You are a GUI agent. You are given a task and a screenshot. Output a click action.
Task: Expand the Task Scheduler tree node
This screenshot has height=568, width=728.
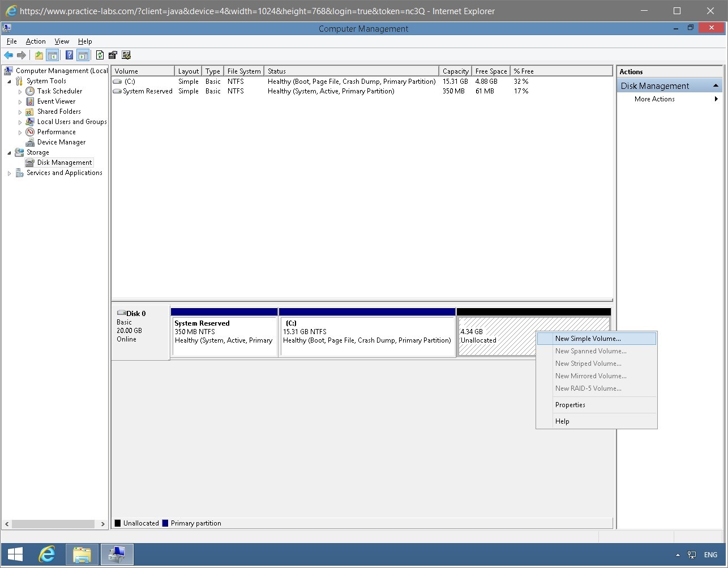[20, 91]
